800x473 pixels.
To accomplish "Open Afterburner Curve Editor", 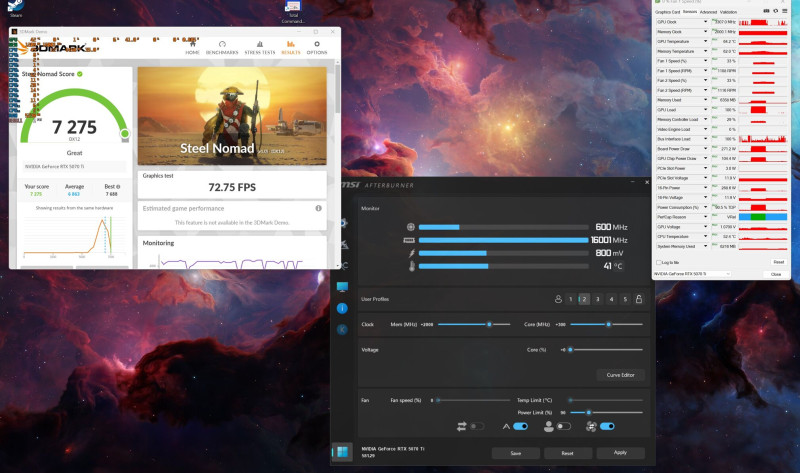I will (x=620, y=375).
